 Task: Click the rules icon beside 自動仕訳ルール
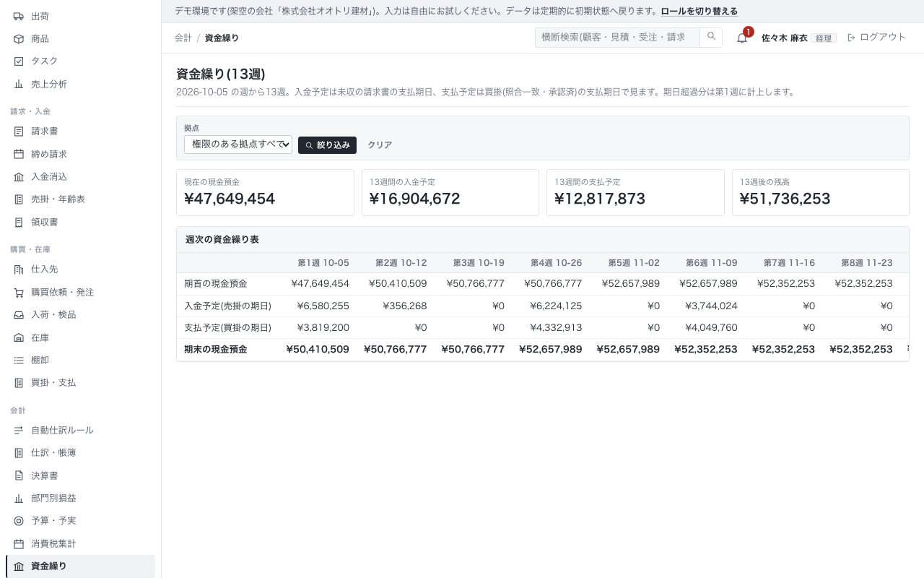pos(19,431)
